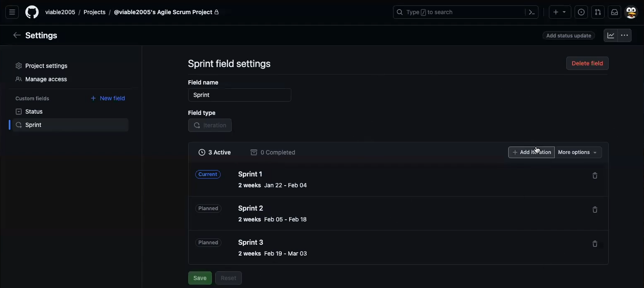Delete Sprint 1 with trash icon
The width and height of the screenshot is (644, 288).
pyautogui.click(x=595, y=176)
